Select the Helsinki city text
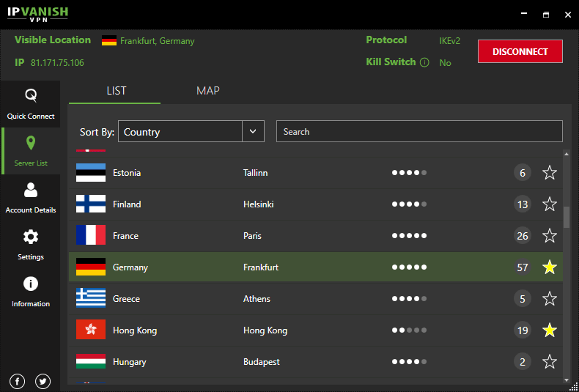 click(259, 204)
